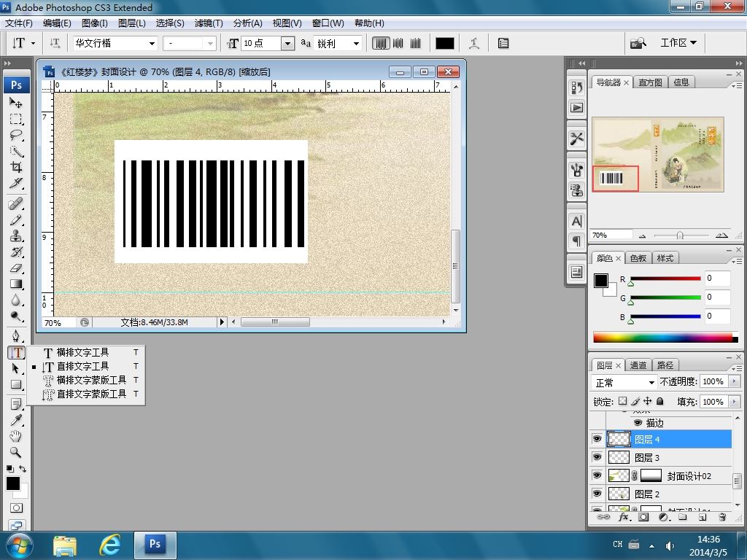Toggle lock transparent pixels
Image resolution: width=747 pixels, height=560 pixels.
click(623, 401)
